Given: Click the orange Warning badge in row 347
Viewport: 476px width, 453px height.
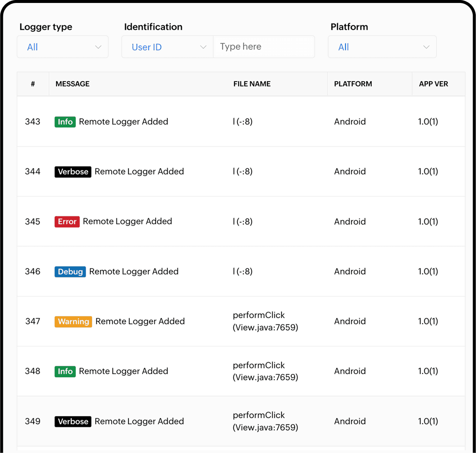Looking at the screenshot, I should coord(73,321).
